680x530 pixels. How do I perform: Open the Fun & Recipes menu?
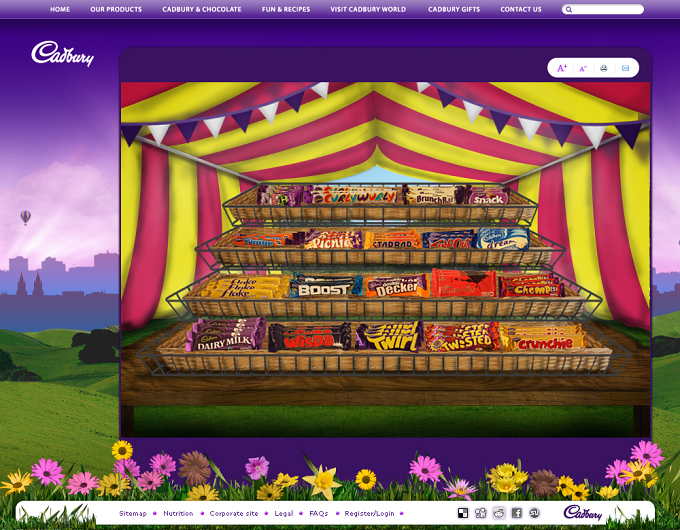coord(286,9)
